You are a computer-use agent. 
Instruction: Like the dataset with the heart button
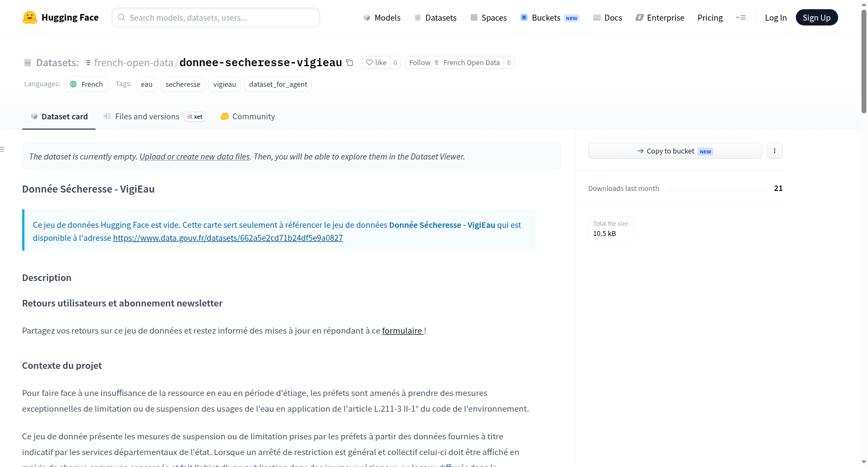(376, 62)
